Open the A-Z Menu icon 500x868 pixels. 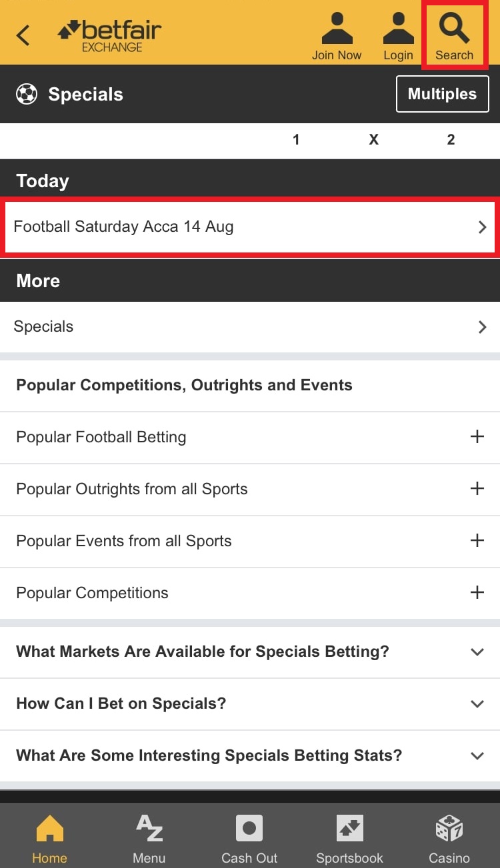pyautogui.click(x=149, y=829)
